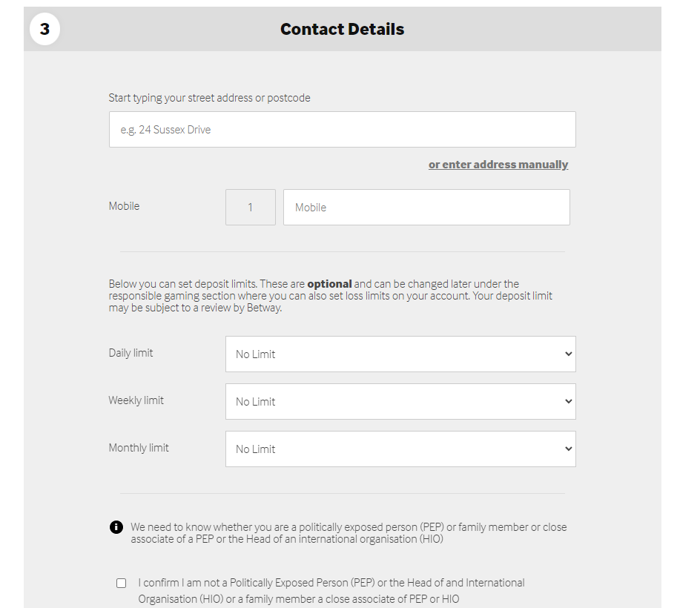Click the 'Mobile' field label
This screenshot has height=608, width=700.
tap(124, 206)
